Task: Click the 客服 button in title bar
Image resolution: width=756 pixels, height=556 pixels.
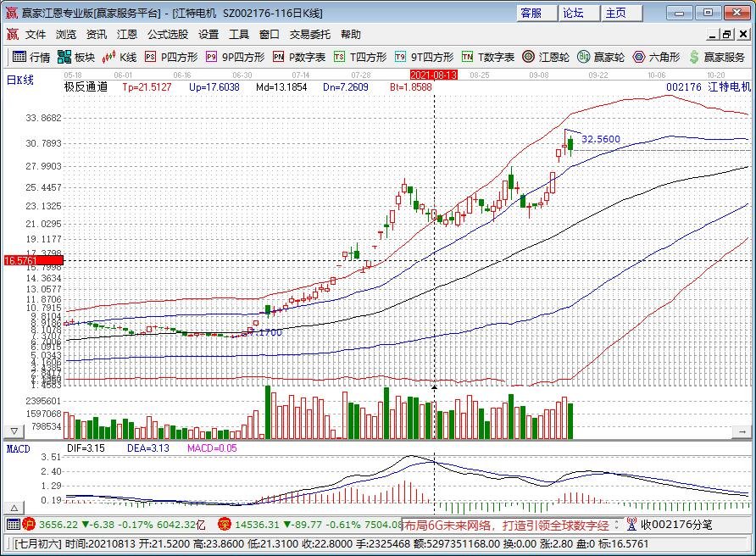Action: tap(536, 13)
